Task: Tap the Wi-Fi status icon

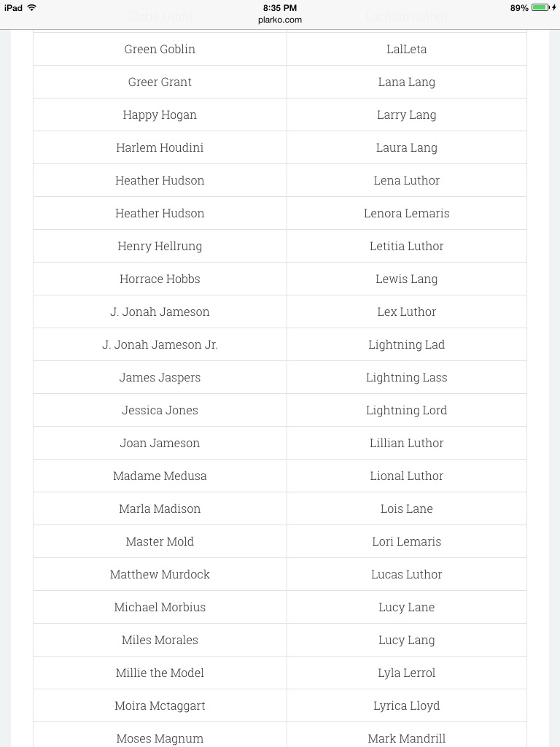Action: (32, 7)
